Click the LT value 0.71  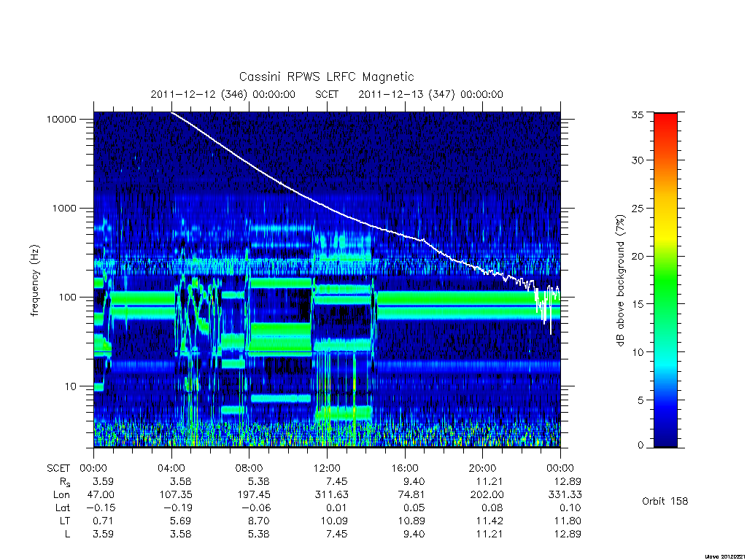(x=103, y=521)
